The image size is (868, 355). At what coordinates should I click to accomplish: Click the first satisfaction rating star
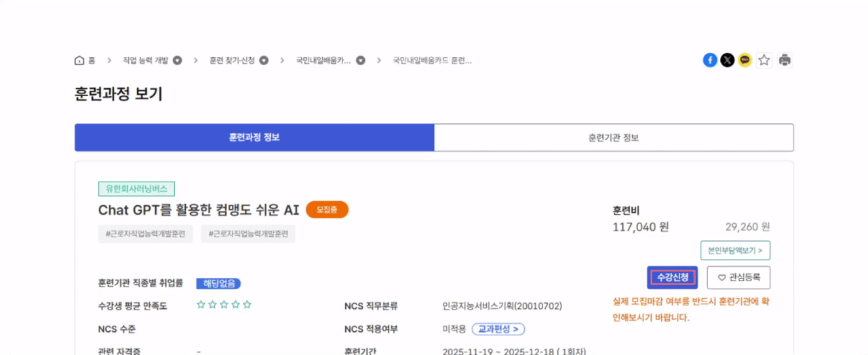pos(201,305)
